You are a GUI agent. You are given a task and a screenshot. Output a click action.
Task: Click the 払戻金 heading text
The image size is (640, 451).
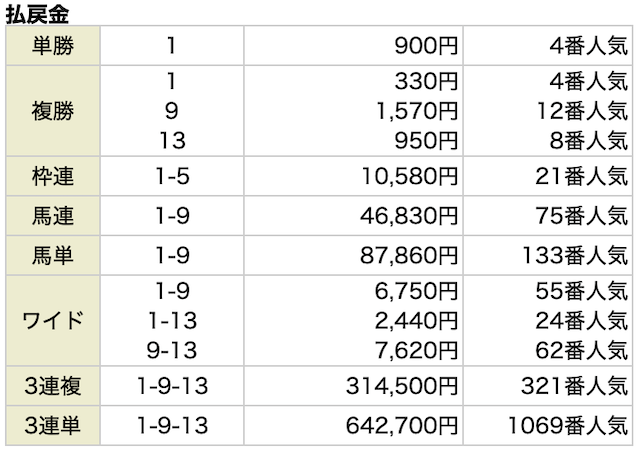point(38,14)
